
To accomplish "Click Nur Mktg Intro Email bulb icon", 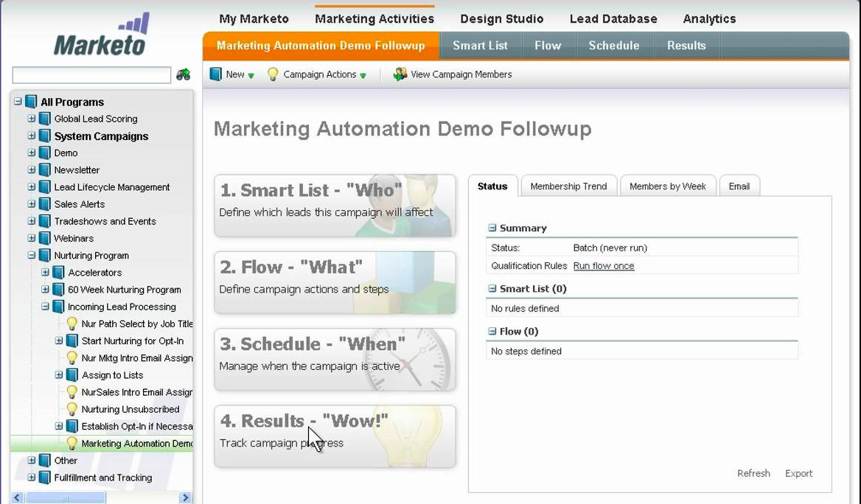I will click(x=72, y=357).
